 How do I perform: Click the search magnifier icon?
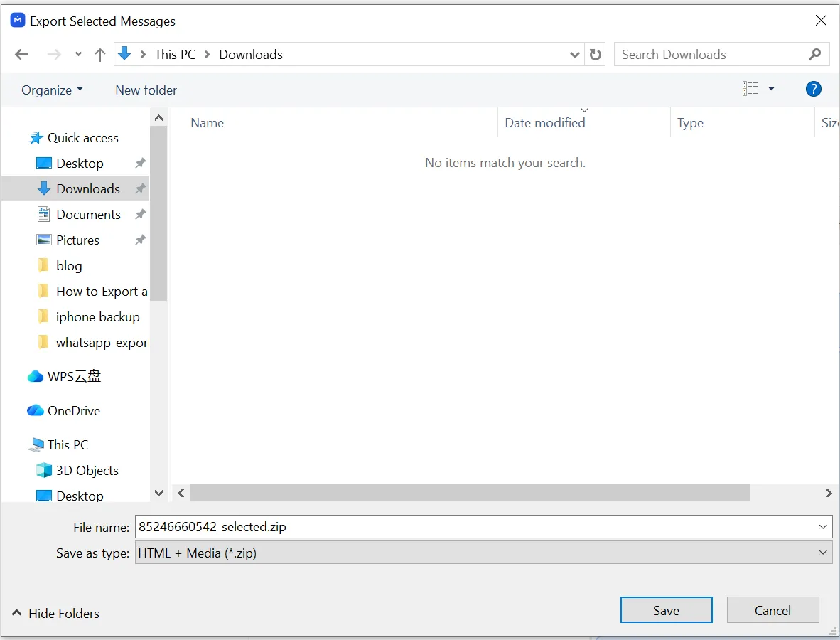pyautogui.click(x=815, y=55)
